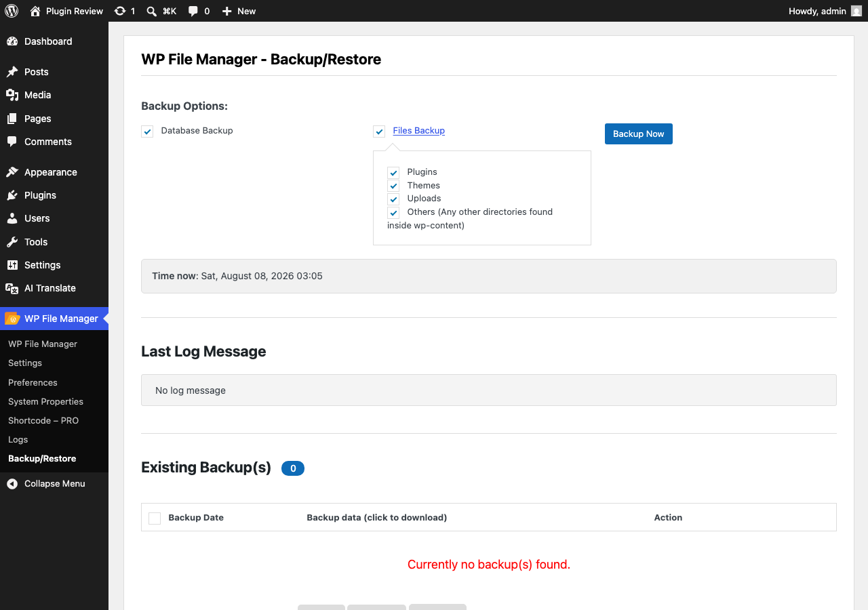Click the Backup Date column header
The height and width of the screenshot is (610, 868).
[x=196, y=517]
